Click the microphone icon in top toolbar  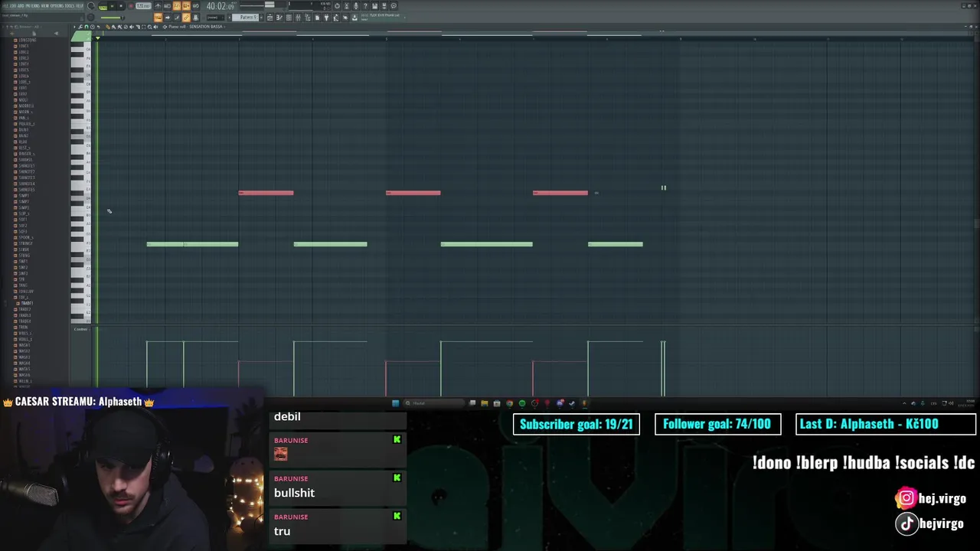pos(356,6)
